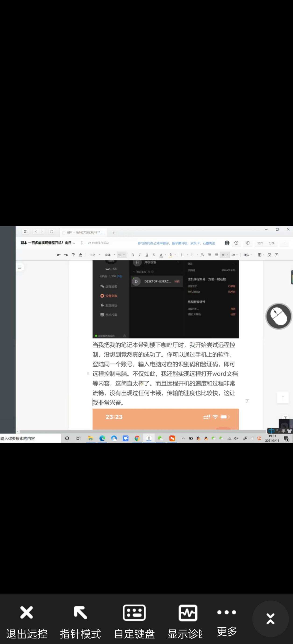Open the document outline hamburger icon

tap(20, 267)
